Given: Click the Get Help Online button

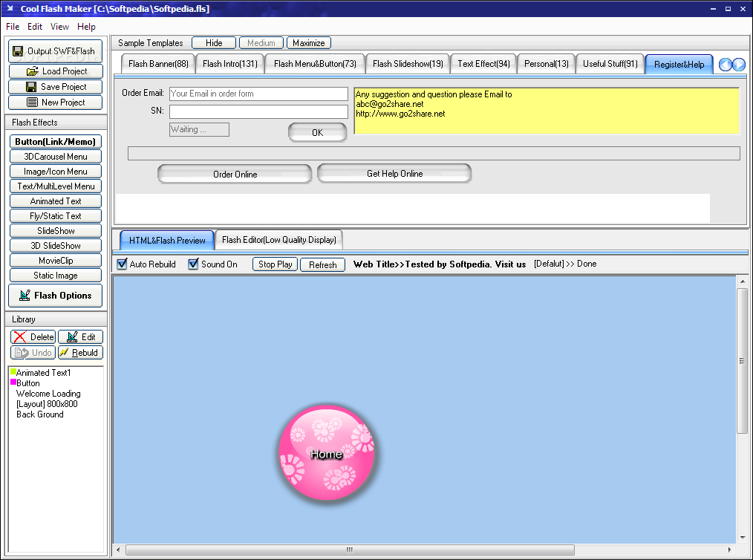Looking at the screenshot, I should click(x=394, y=174).
